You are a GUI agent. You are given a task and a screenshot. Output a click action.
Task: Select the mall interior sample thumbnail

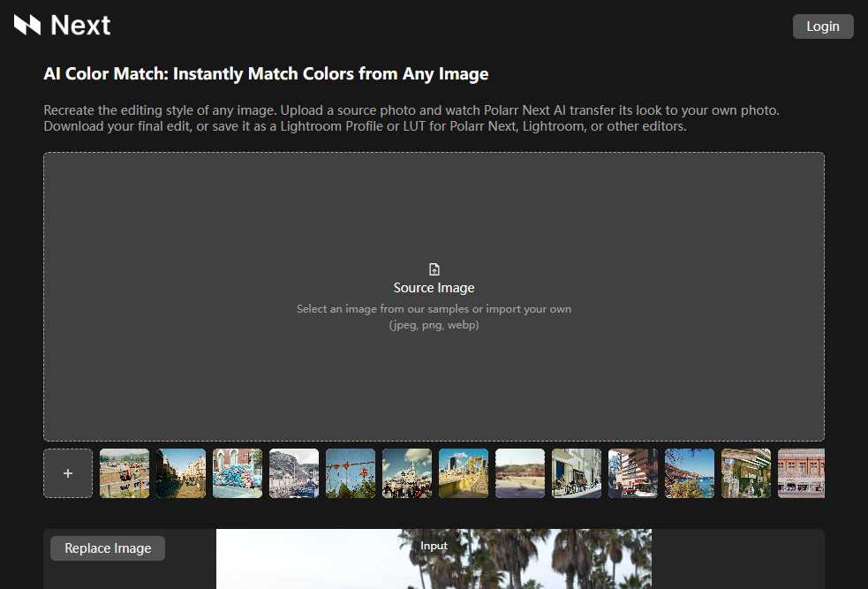point(577,473)
